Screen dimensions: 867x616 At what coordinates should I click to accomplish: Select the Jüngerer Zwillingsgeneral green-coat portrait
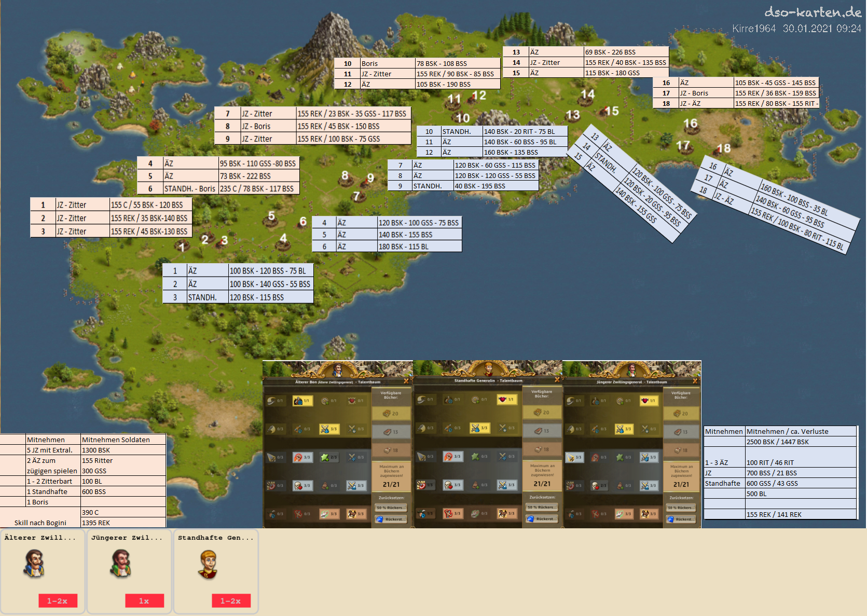coord(121,564)
